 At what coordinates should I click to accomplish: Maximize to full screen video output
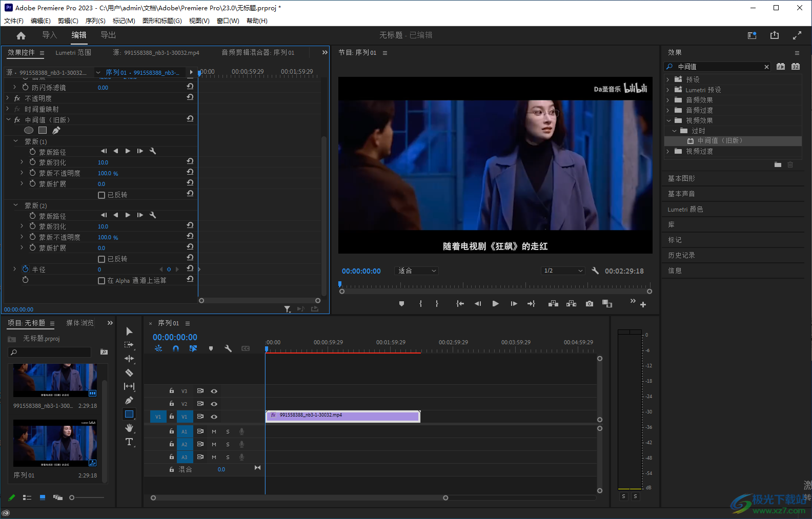click(x=797, y=35)
